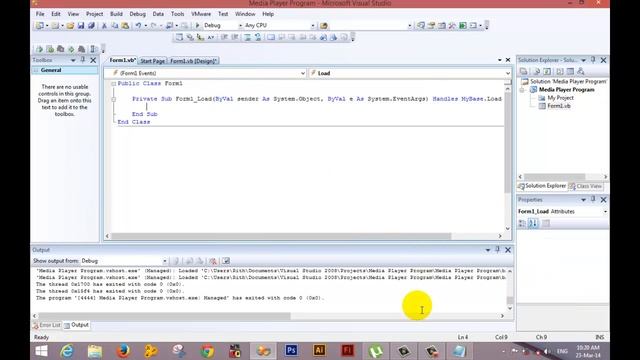Image resolution: width=640 pixels, height=360 pixels.
Task: Select Form1.vb in Solution Explorer
Action: tap(559, 106)
